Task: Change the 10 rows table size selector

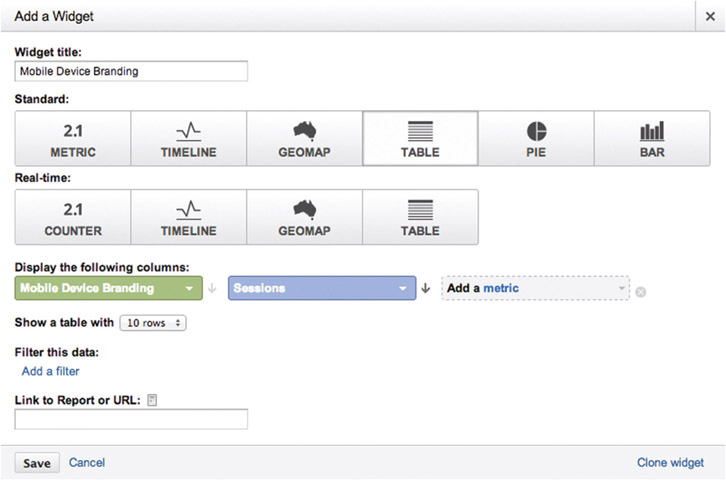Action: (152, 323)
